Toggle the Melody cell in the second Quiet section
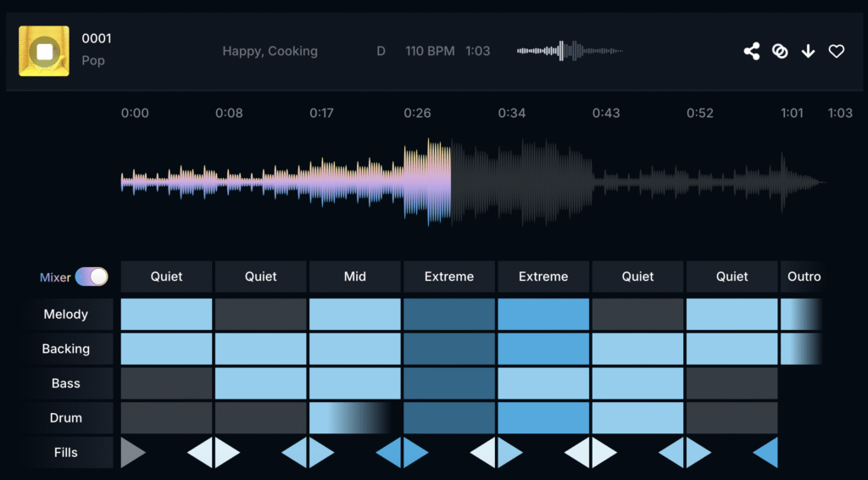 point(260,314)
